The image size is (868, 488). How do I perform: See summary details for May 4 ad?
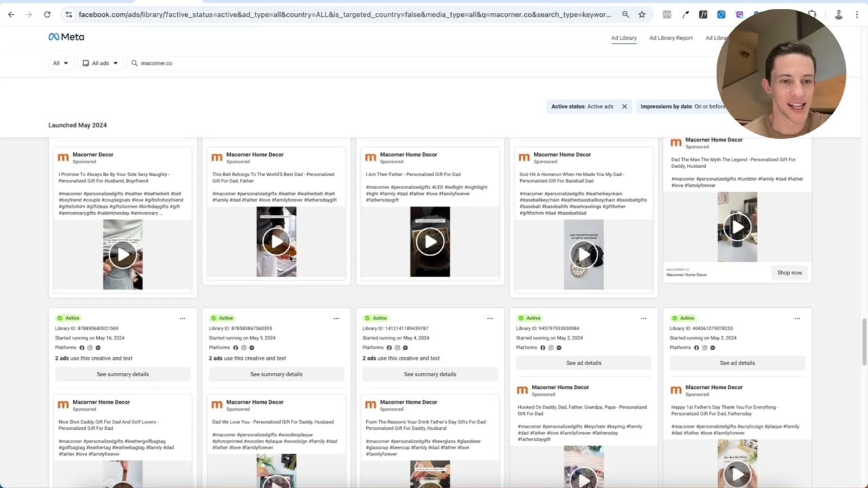[x=430, y=374]
